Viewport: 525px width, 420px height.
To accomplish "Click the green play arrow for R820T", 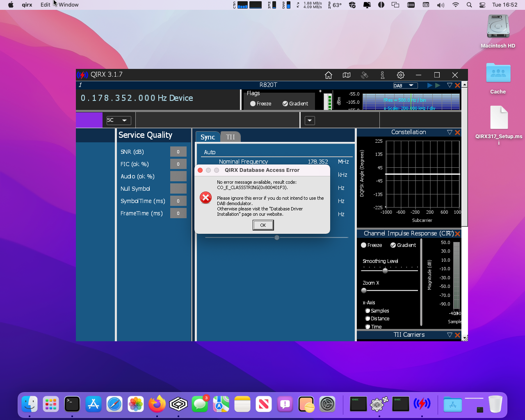I will [x=438, y=85].
